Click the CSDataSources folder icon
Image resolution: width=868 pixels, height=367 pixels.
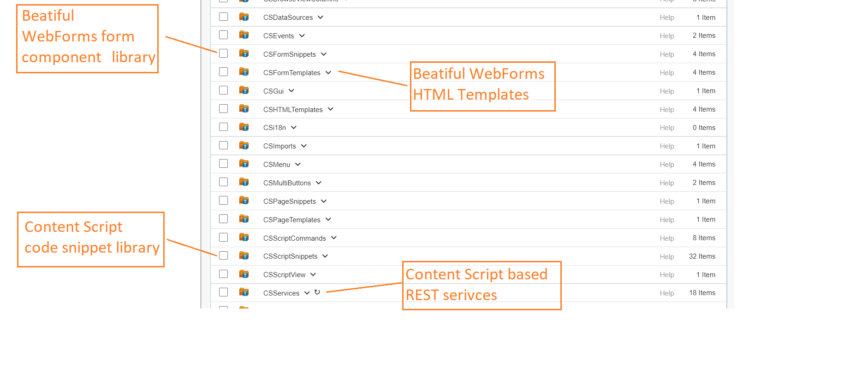point(244,17)
